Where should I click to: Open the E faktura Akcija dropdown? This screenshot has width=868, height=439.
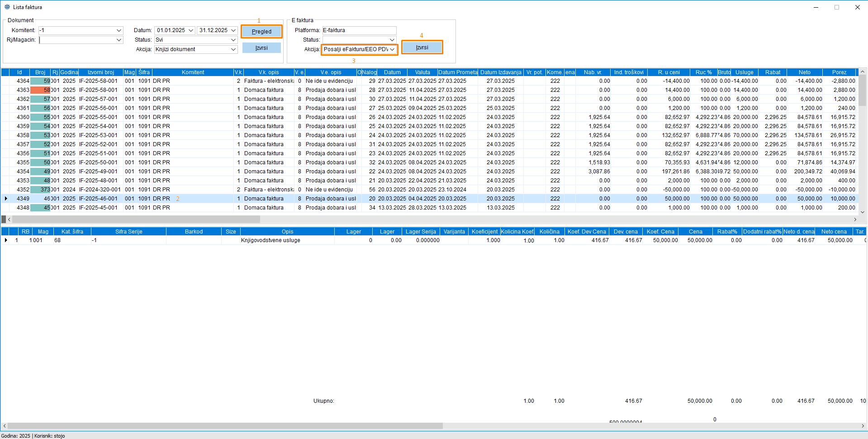(392, 49)
